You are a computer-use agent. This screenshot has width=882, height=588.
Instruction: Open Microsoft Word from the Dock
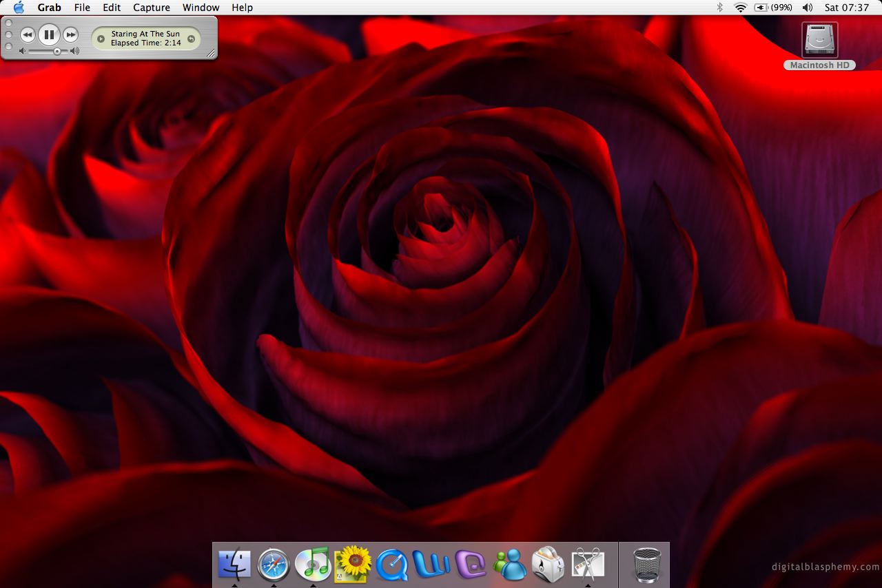point(431,565)
